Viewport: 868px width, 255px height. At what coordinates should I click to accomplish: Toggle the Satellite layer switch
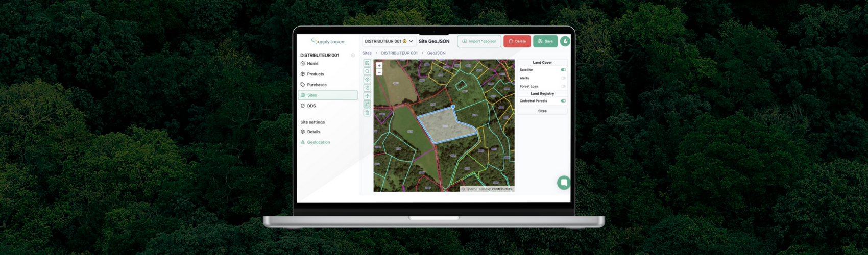(563, 70)
